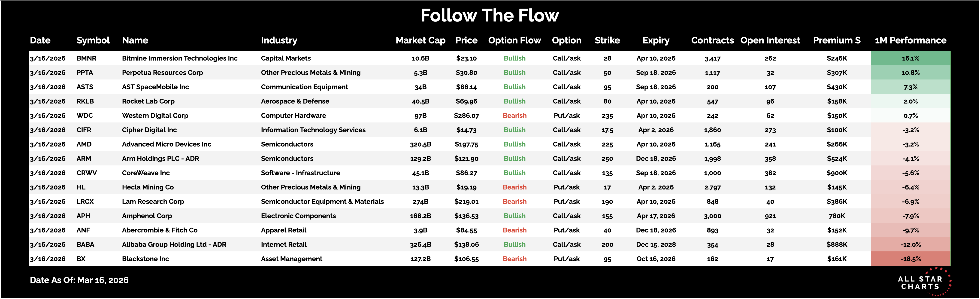This screenshot has width=980, height=299.
Task: Click the 1M Performance column header
Action: click(x=910, y=40)
